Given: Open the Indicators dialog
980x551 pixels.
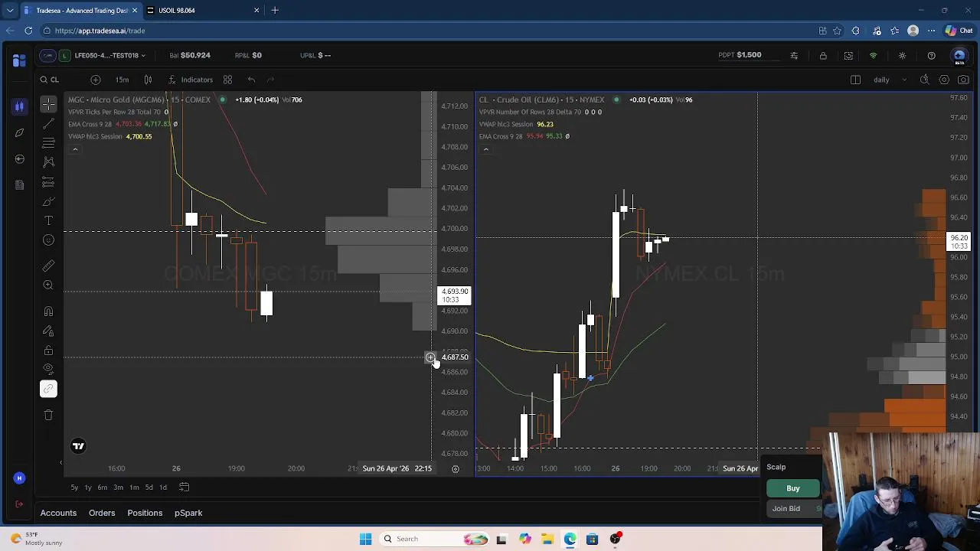Looking at the screenshot, I should pos(191,80).
